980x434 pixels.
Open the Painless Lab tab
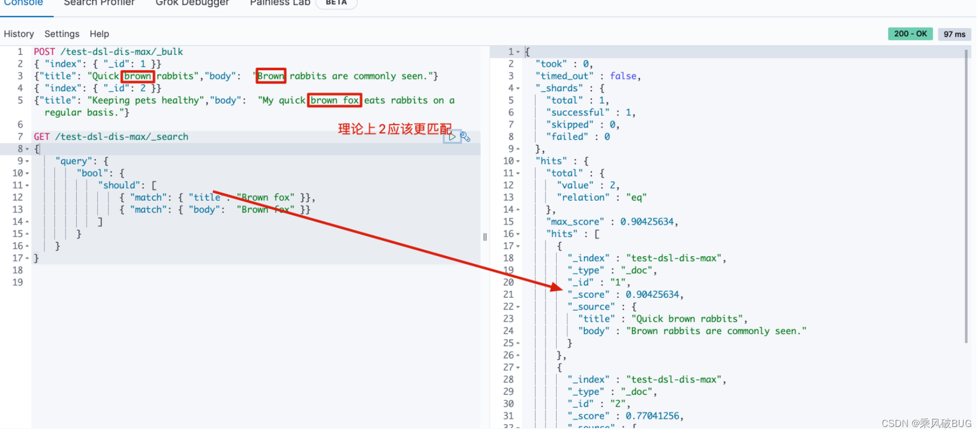point(280,3)
